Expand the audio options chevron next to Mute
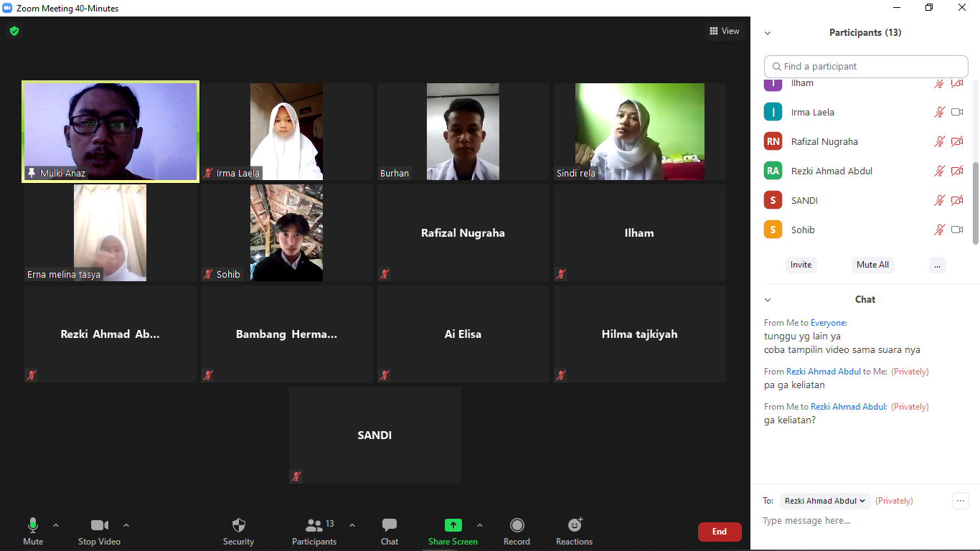Image resolution: width=980 pixels, height=551 pixels. [x=55, y=524]
